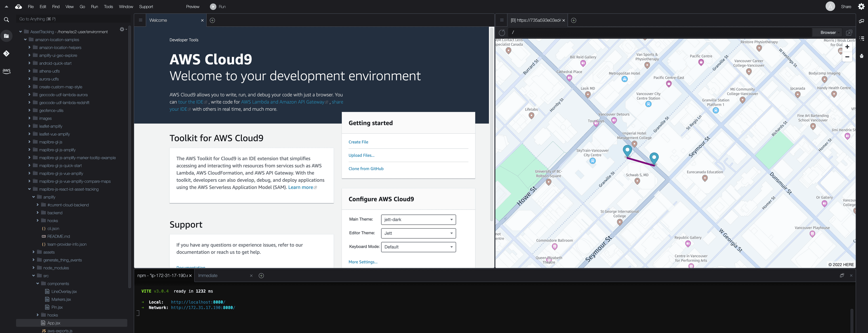The image size is (868, 333).
Task: Open the Find menu
Action: point(56,6)
